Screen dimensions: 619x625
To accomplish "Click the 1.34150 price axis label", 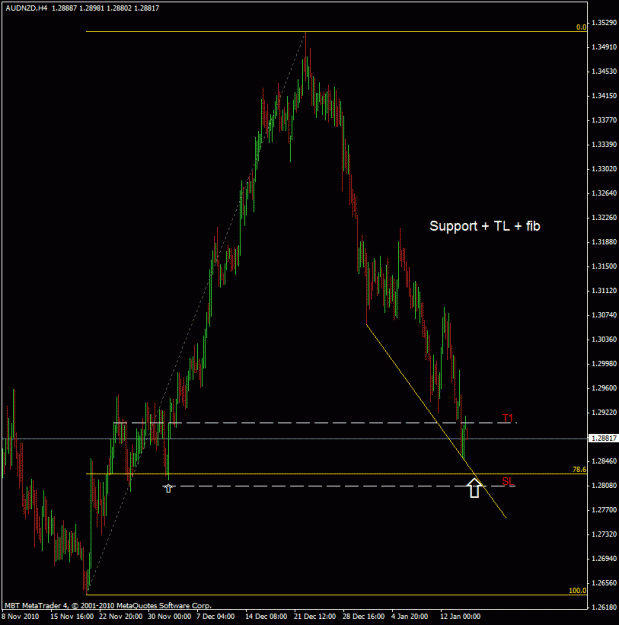I will point(604,96).
